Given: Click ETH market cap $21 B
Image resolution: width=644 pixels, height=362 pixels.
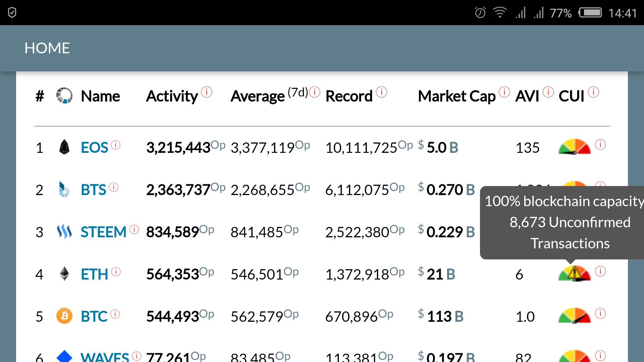Looking at the screenshot, I should tap(437, 274).
